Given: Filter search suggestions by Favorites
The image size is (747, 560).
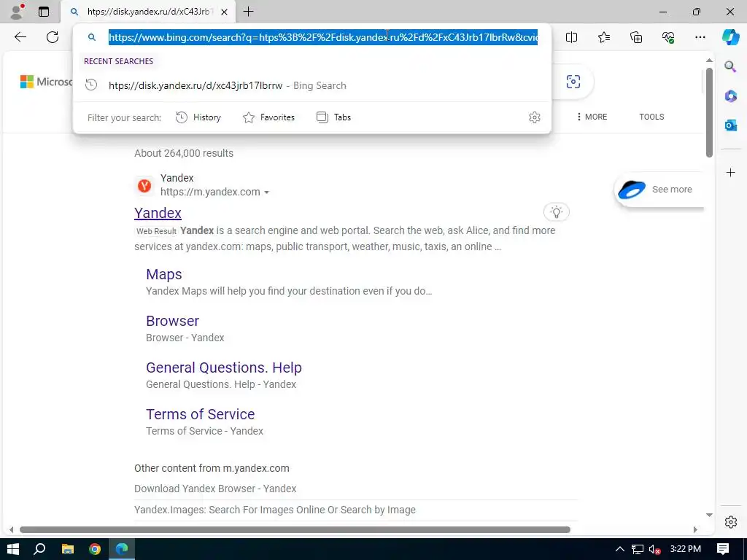Looking at the screenshot, I should (x=268, y=117).
